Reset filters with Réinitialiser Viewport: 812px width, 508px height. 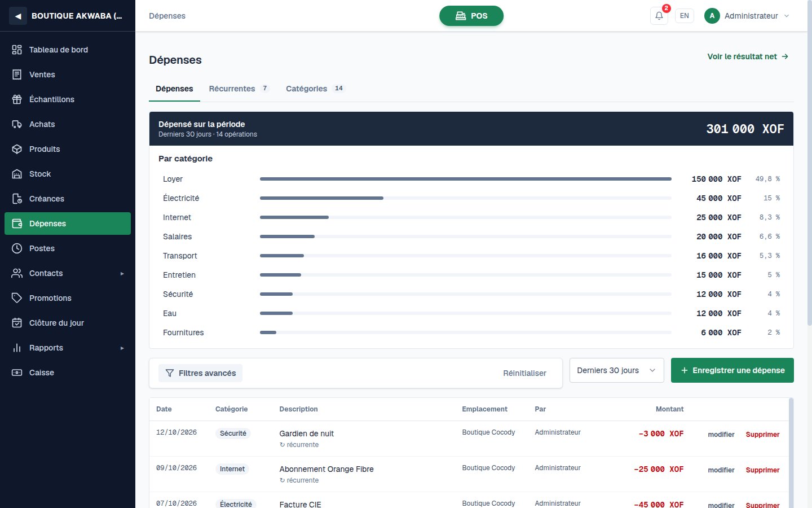tap(524, 373)
